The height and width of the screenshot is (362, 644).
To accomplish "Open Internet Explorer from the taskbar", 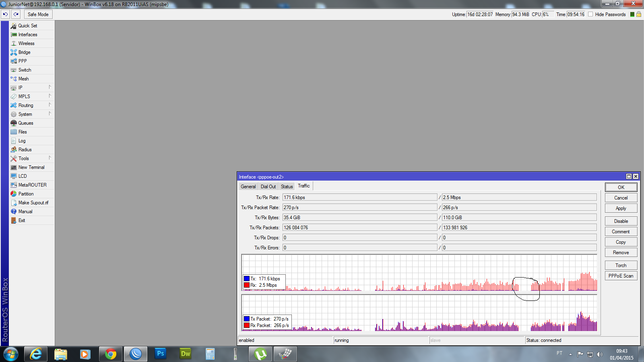I will click(x=36, y=354).
